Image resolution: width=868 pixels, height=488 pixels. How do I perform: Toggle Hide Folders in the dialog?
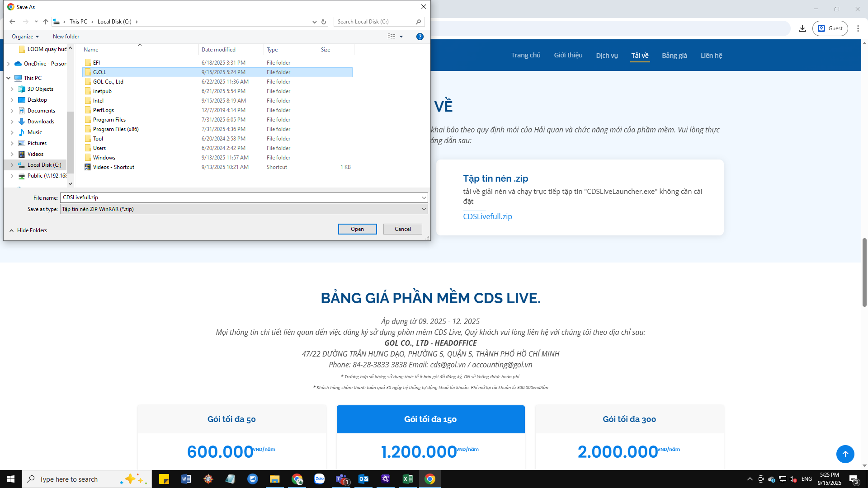28,230
